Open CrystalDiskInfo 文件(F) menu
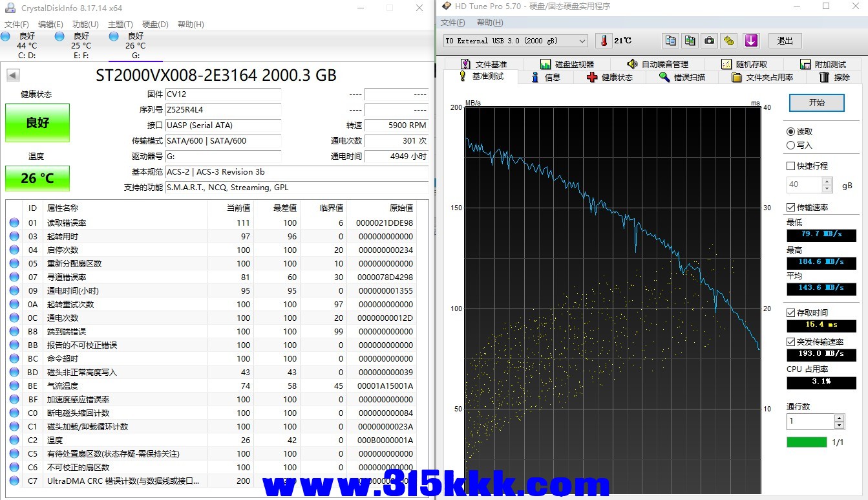This screenshot has height=500, width=868. click(x=16, y=24)
